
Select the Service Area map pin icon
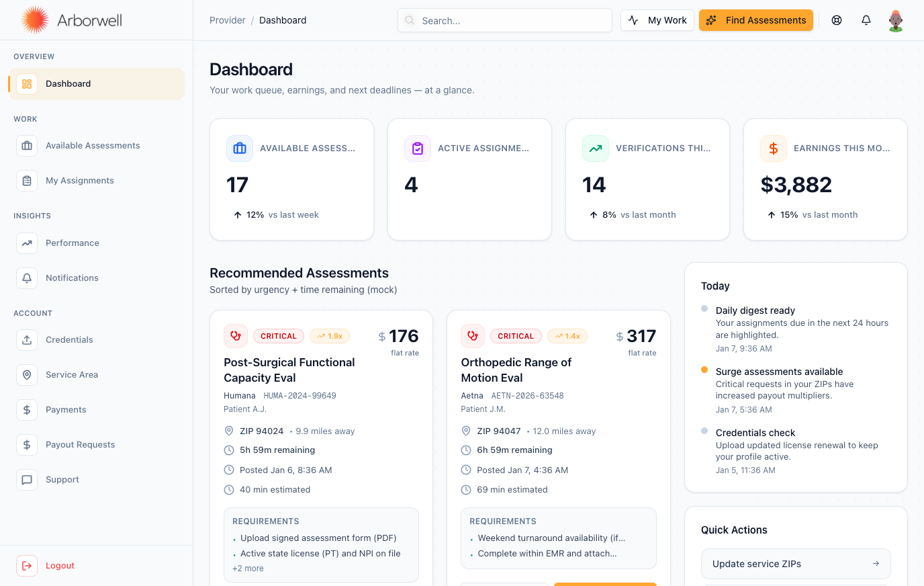pos(27,375)
